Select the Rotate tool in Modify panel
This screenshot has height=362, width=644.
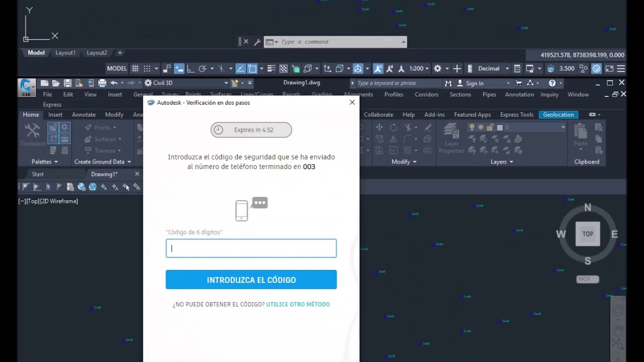coord(393,128)
